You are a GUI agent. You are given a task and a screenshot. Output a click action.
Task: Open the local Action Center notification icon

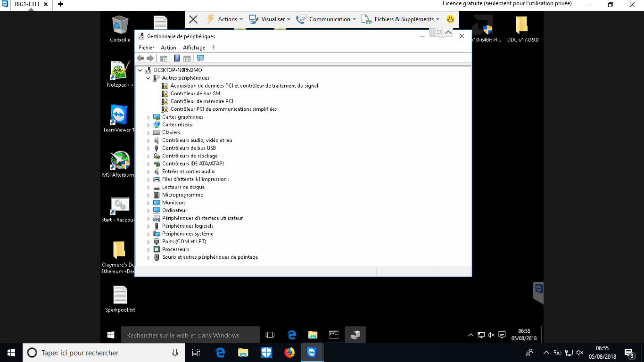629,353
